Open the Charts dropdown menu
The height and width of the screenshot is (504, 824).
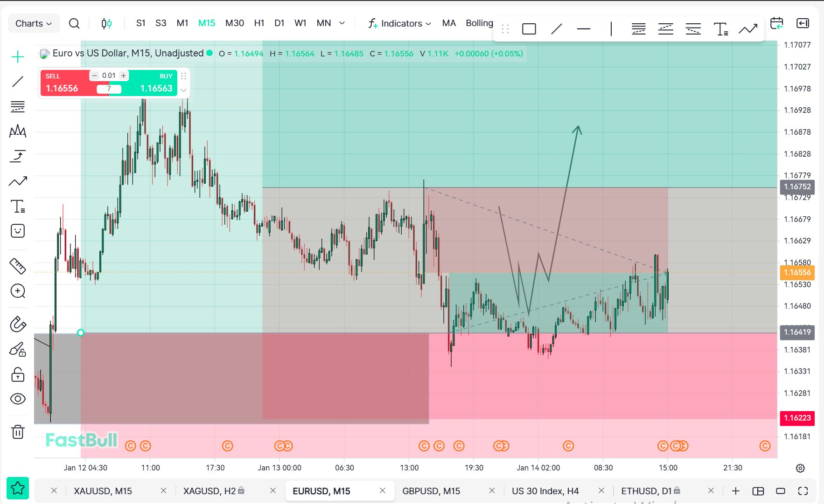click(x=34, y=23)
